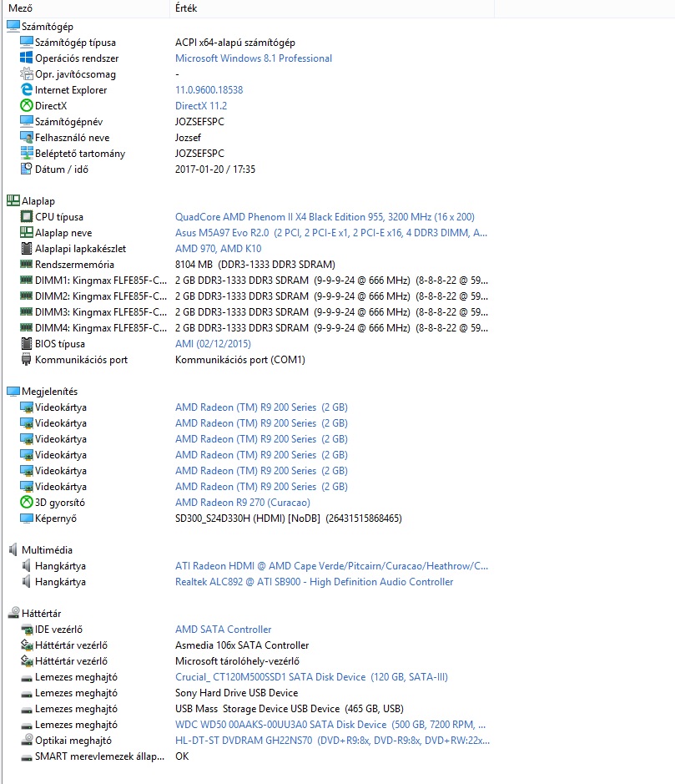
Task: Select the USB Mass Storage Device value
Action: click(x=290, y=709)
